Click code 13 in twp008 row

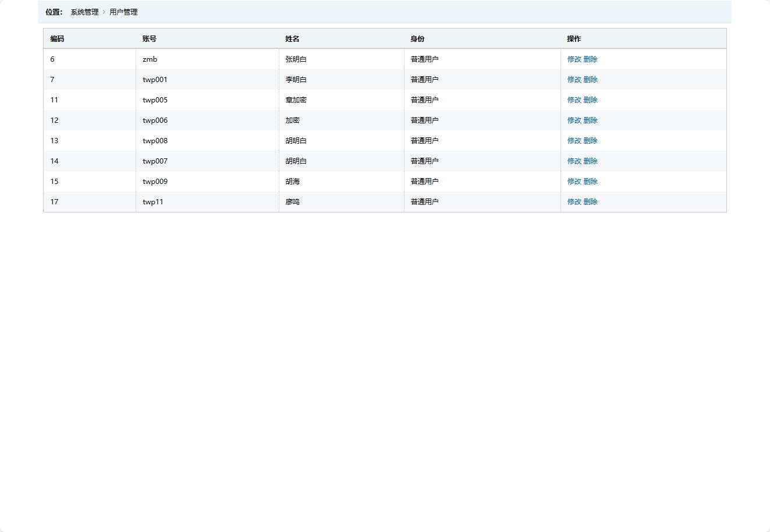pyautogui.click(x=54, y=141)
